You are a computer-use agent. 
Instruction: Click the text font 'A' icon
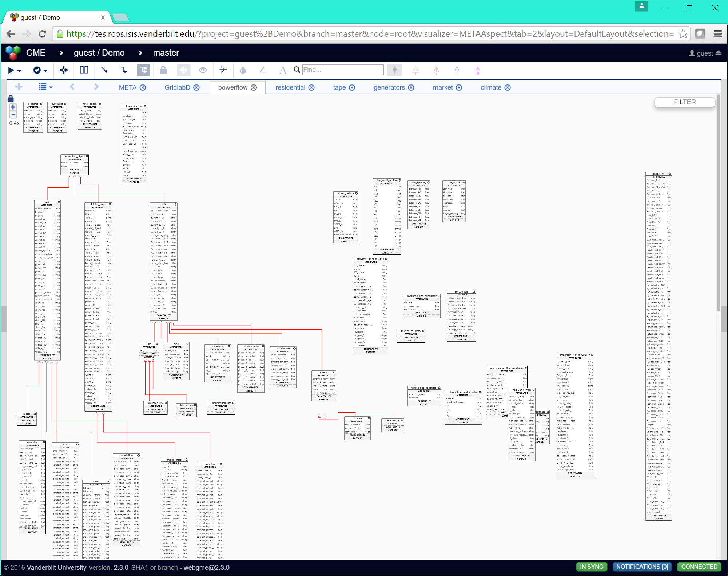tap(282, 70)
